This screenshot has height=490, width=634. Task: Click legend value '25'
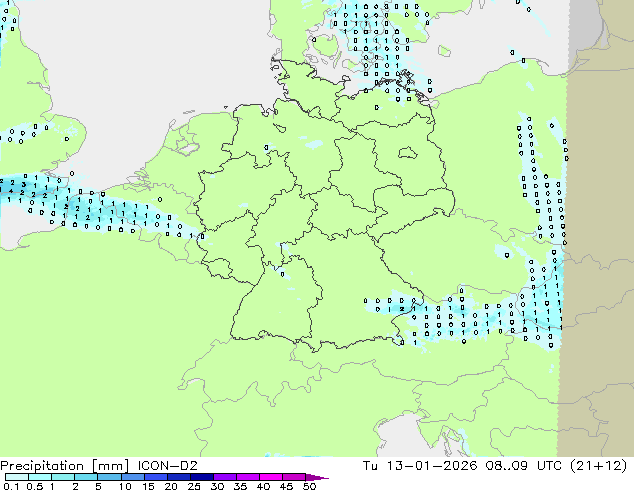(194, 486)
